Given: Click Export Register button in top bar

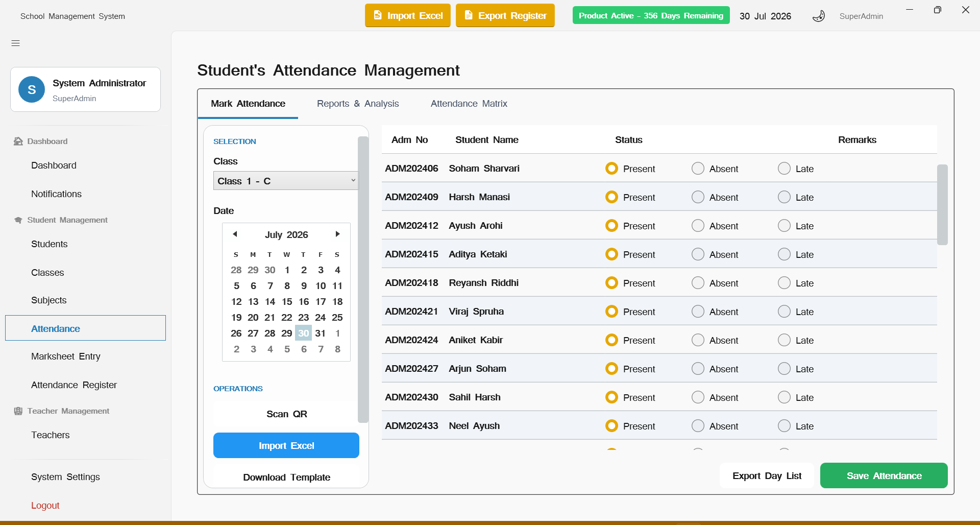Looking at the screenshot, I should tap(505, 15).
